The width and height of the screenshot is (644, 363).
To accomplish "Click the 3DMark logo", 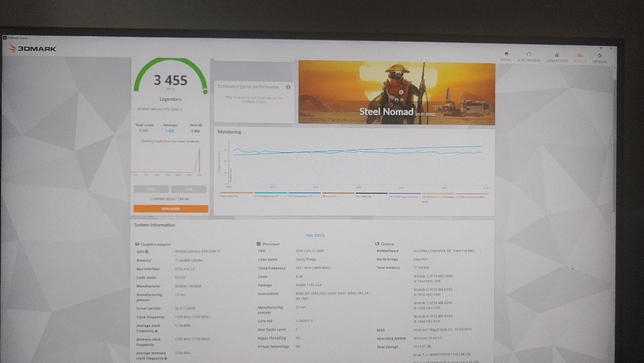I will [32, 48].
